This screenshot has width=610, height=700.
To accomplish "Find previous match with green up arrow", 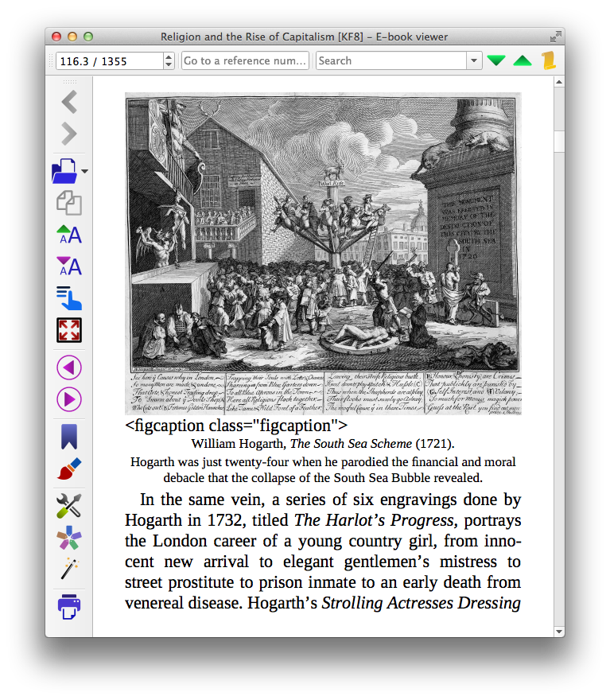I will click(x=523, y=60).
